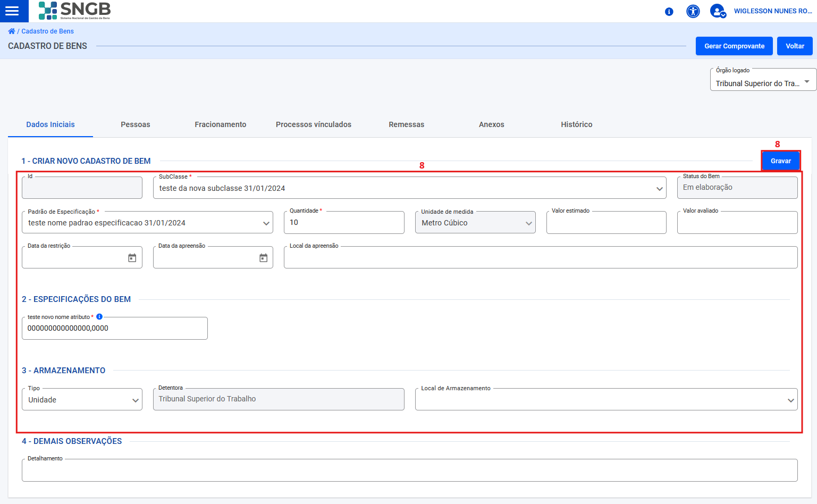The height and width of the screenshot is (504, 817).
Task: Click the disabled Id field
Action: (82, 188)
